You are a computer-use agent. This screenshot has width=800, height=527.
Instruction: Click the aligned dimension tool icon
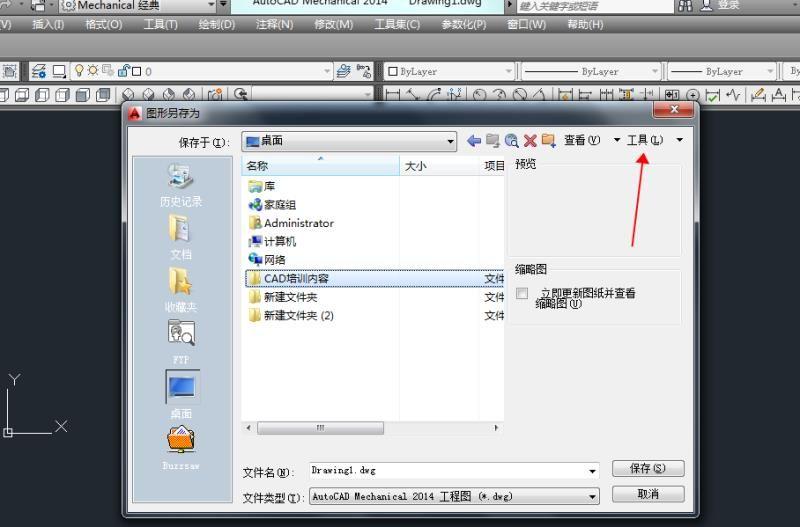(413, 95)
